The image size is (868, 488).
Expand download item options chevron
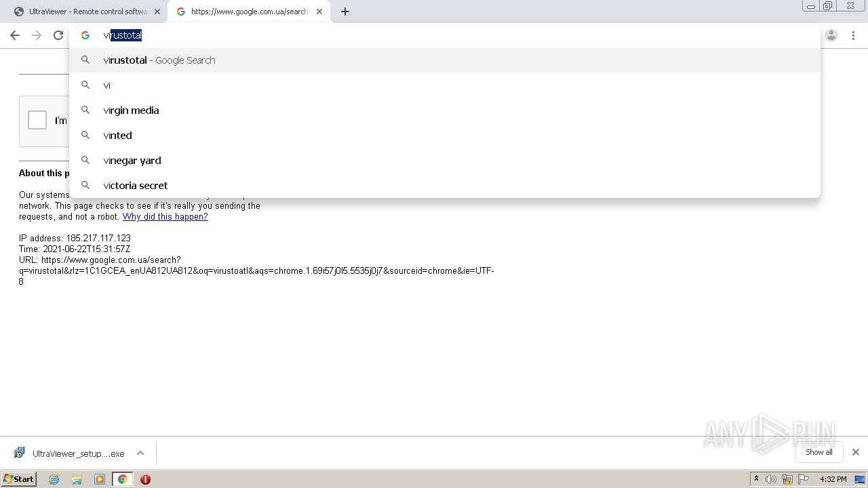pos(140,453)
